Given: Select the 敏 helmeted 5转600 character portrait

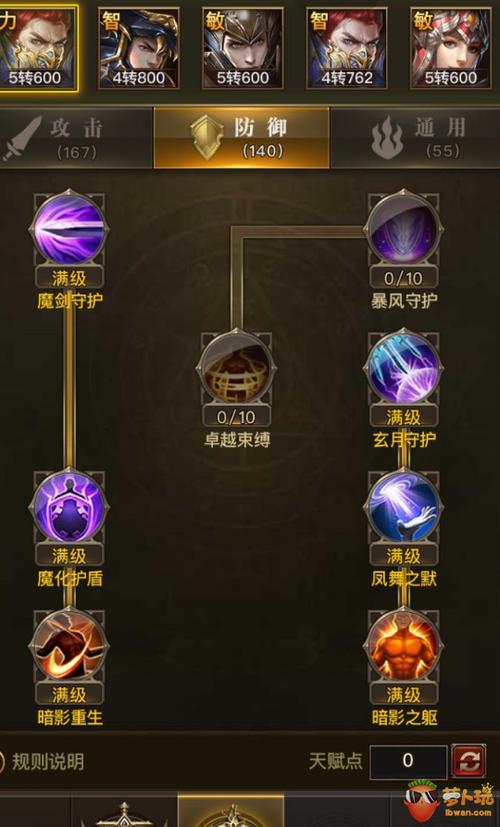Looking at the screenshot, I should pyautogui.click(x=243, y=48).
